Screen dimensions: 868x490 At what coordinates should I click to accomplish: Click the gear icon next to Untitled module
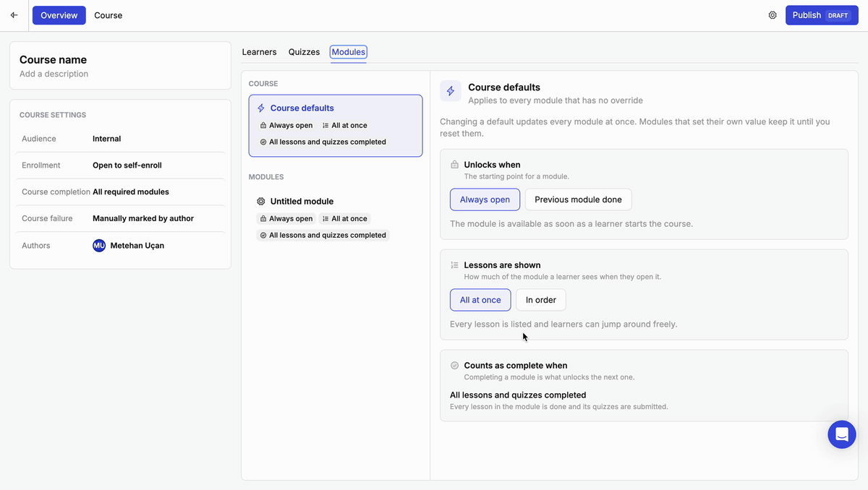point(261,202)
